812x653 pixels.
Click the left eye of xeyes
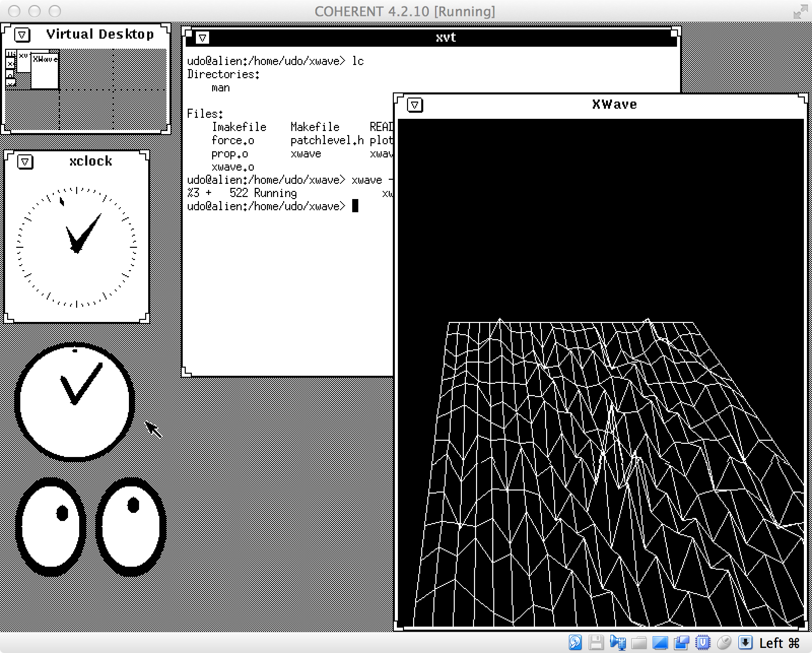(51, 527)
